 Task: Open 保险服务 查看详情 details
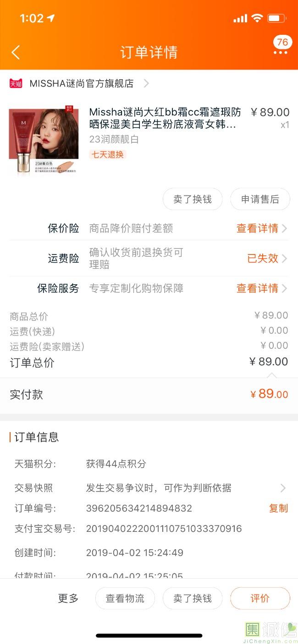pos(261,288)
